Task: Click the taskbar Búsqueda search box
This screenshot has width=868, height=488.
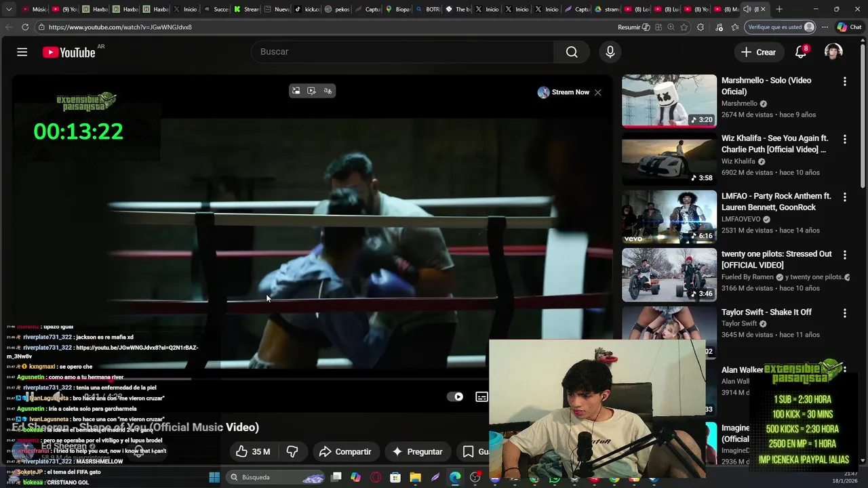Action: 275,477
